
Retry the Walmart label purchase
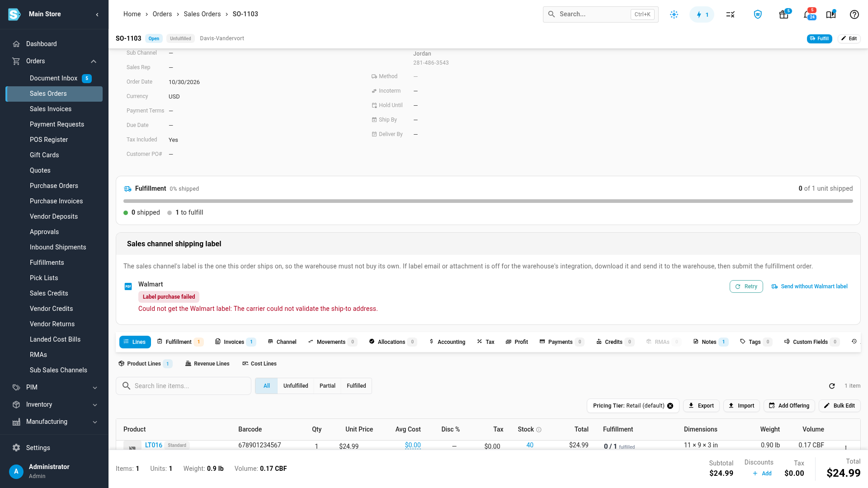tap(746, 286)
